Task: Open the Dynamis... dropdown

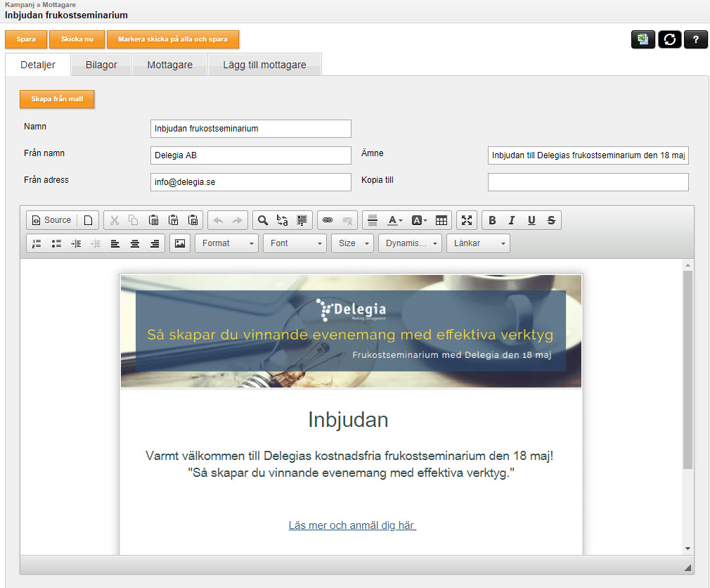Action: [x=410, y=243]
